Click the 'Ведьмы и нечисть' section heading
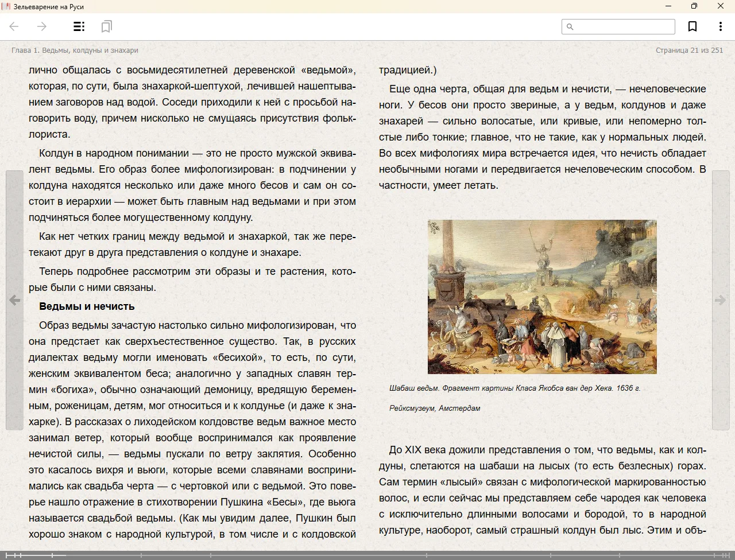735x560 pixels. (87, 306)
